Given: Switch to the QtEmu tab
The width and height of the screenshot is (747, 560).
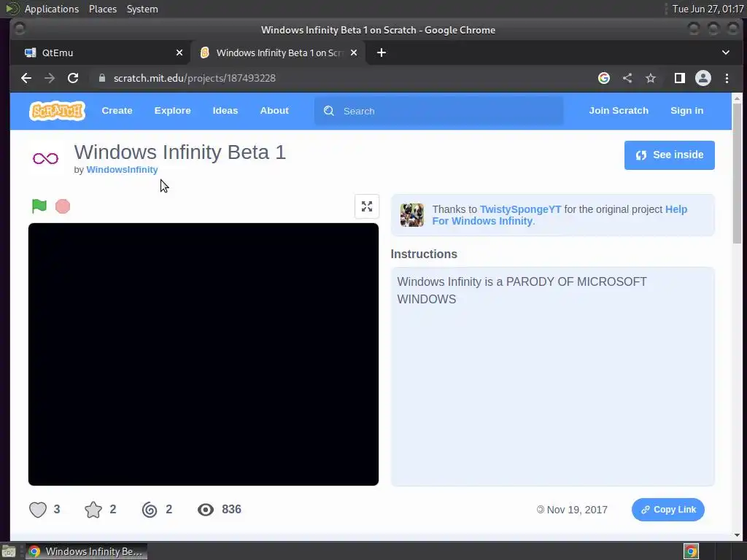Looking at the screenshot, I should (x=100, y=52).
